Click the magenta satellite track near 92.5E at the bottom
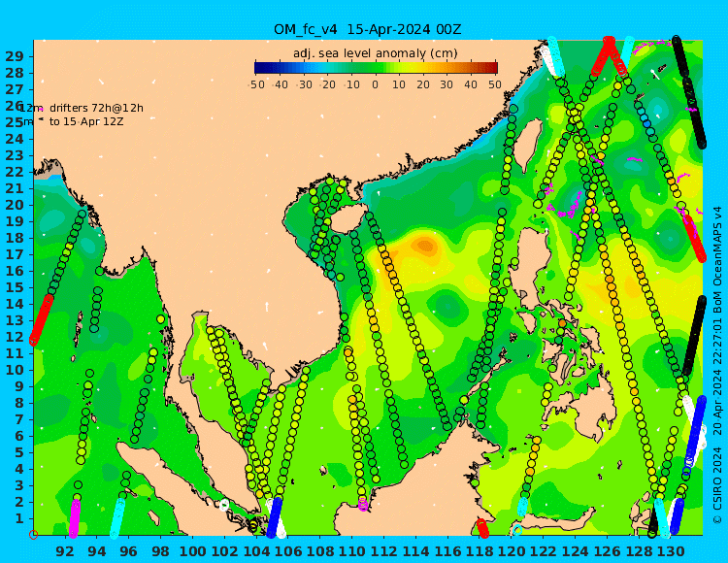The image size is (728, 563). [x=75, y=518]
